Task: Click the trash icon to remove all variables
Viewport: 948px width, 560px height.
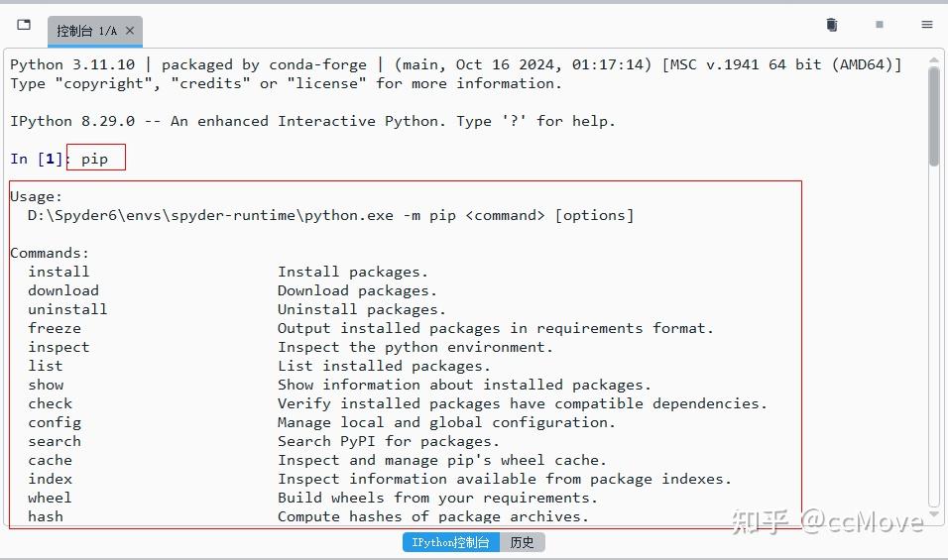Action: point(831,25)
